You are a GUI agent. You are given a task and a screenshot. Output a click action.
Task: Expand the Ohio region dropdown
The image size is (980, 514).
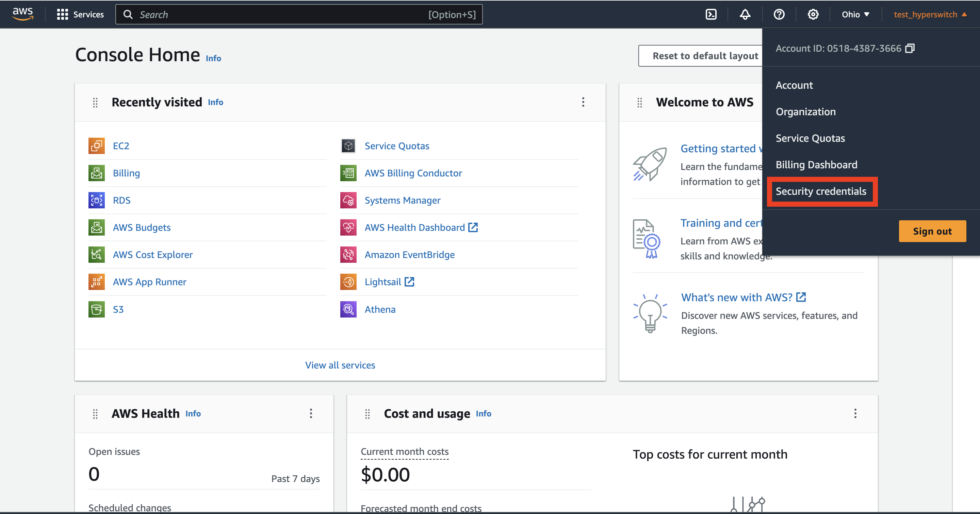coord(855,14)
